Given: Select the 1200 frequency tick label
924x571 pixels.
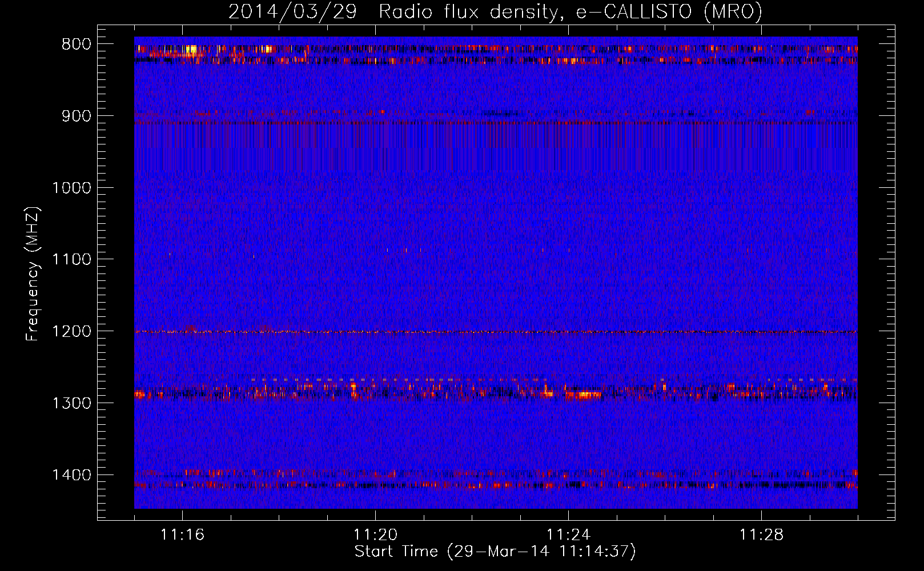Looking at the screenshot, I should pyautogui.click(x=71, y=331).
